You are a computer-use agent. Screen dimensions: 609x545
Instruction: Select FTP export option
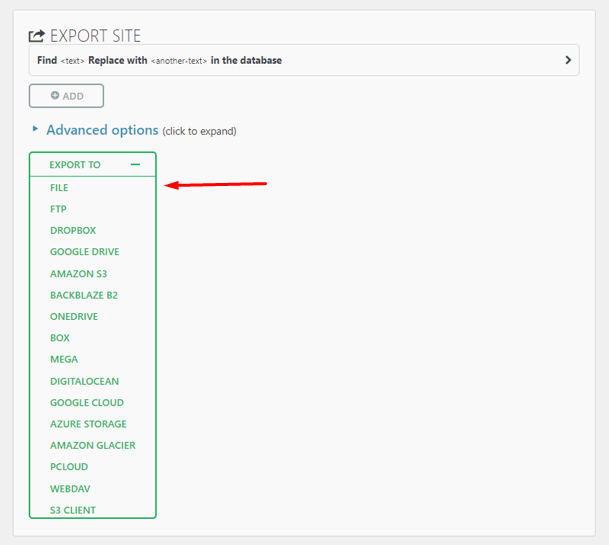click(58, 209)
